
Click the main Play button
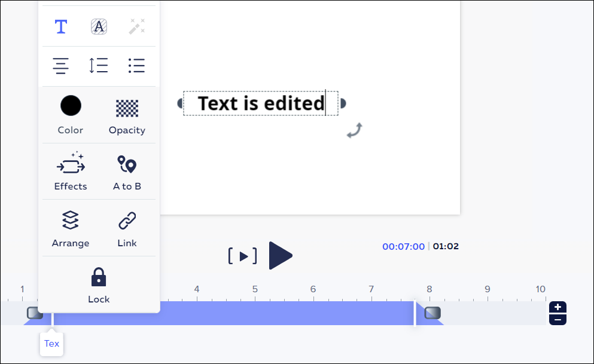(x=281, y=255)
